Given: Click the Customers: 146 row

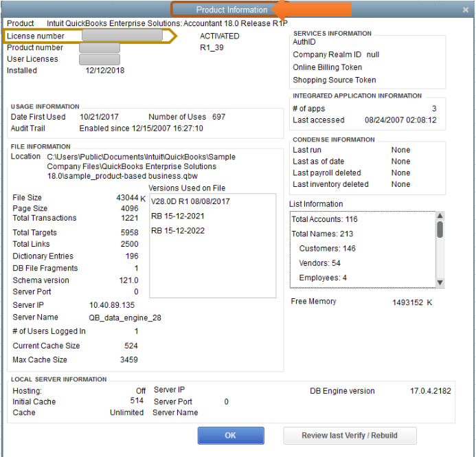Looking at the screenshot, I should click(x=327, y=248).
